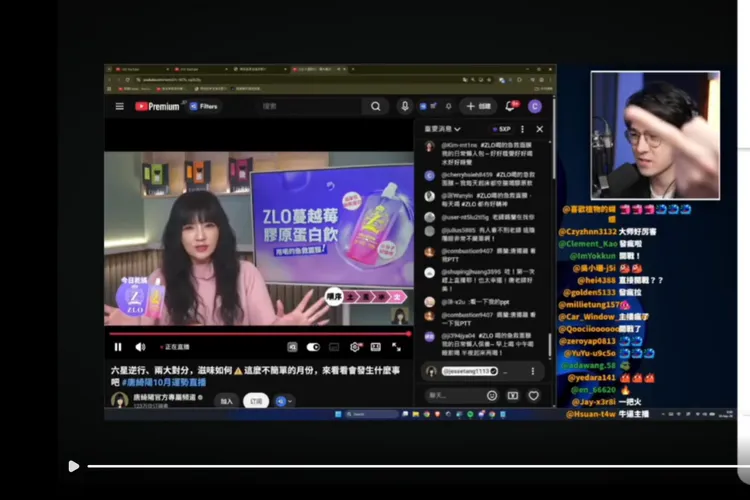Open pinned message options menu

(532, 371)
